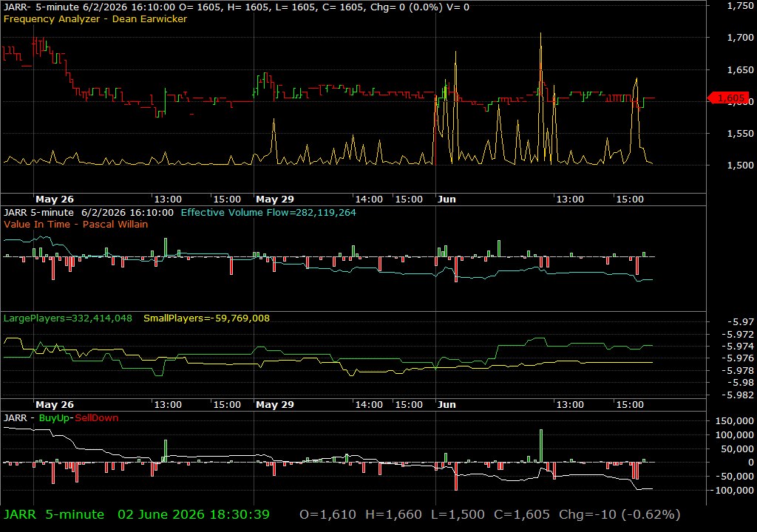Click the L=1,500 status bar value
Viewport: 757px width, 532px height.
pyautogui.click(x=458, y=514)
